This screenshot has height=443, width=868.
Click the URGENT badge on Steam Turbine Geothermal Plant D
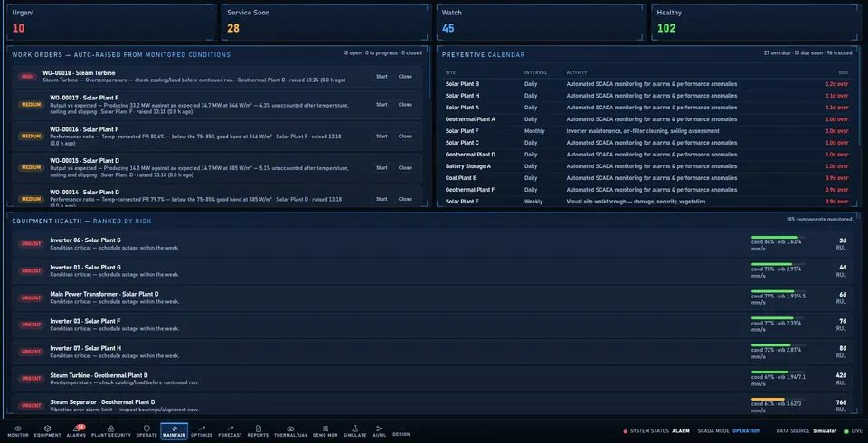click(x=31, y=379)
